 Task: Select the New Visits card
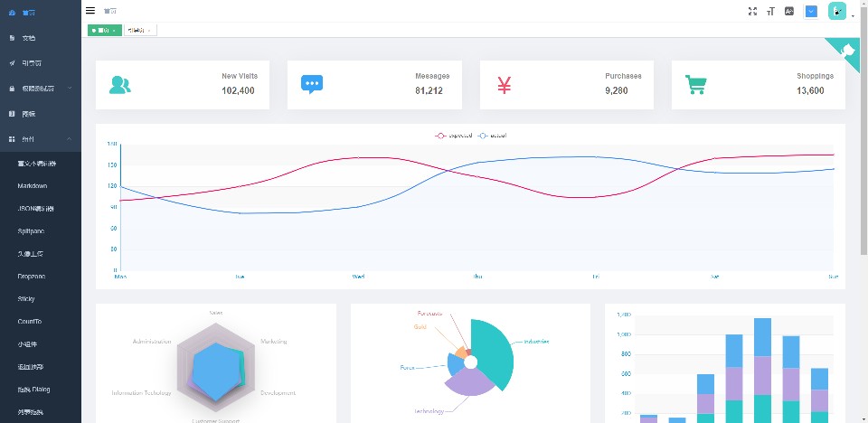pyautogui.click(x=183, y=85)
